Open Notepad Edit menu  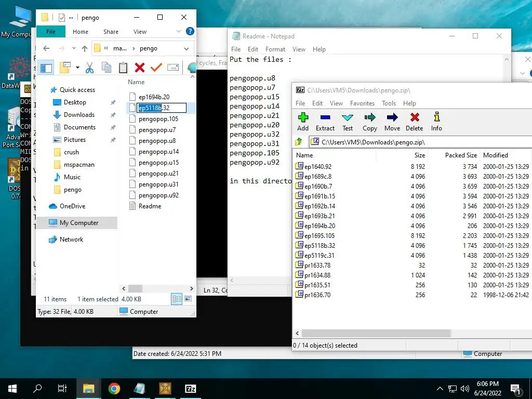click(x=253, y=49)
